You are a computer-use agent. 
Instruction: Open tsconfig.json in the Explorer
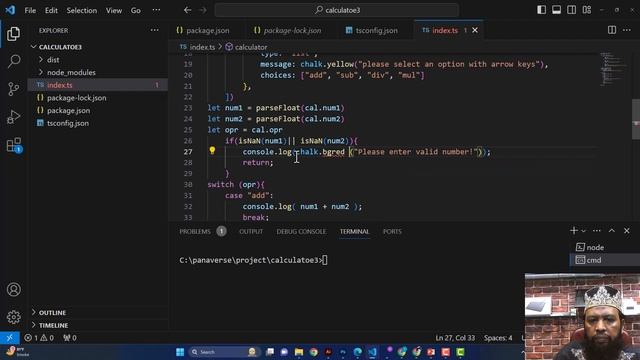[x=97, y=123]
